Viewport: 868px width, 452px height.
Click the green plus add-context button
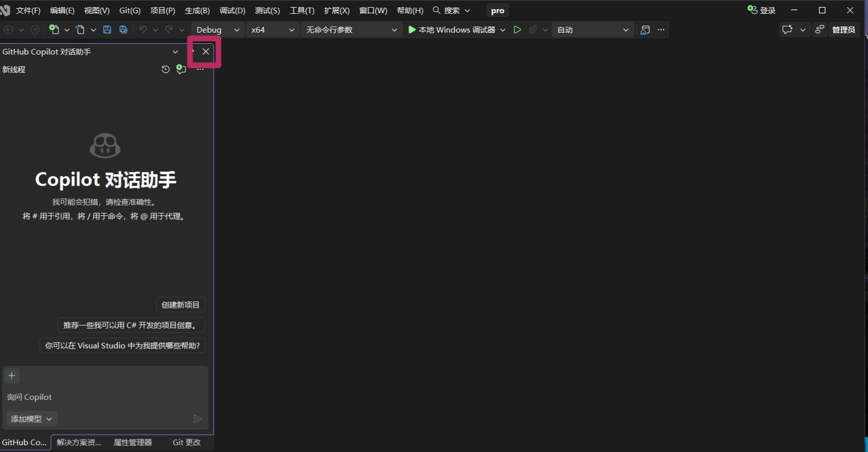(12, 376)
